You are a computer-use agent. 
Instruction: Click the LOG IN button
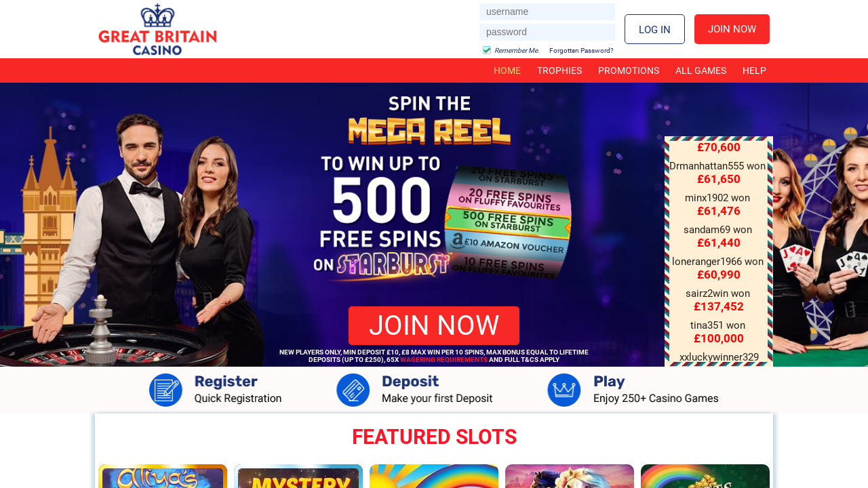(654, 29)
